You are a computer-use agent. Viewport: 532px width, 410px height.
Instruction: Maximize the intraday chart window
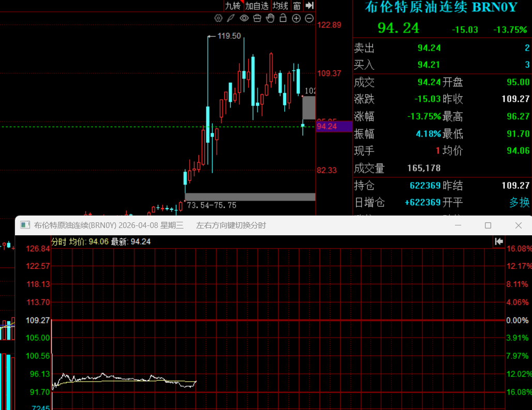pos(488,225)
